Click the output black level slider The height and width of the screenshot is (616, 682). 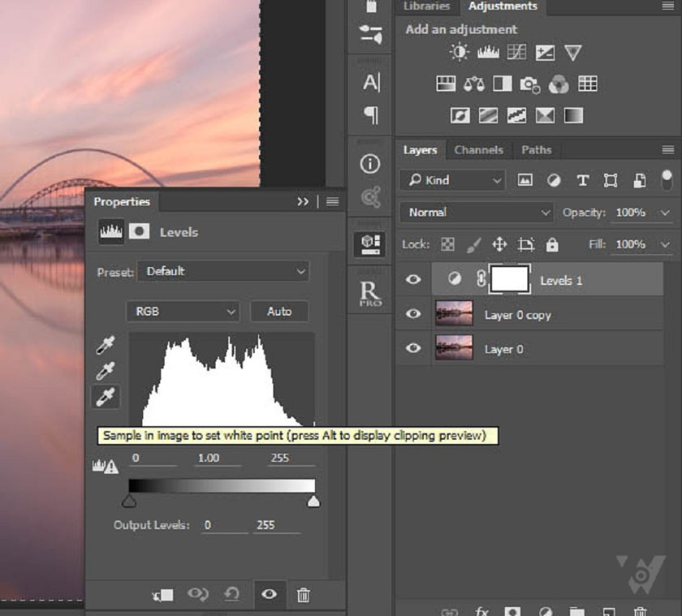coord(129,502)
